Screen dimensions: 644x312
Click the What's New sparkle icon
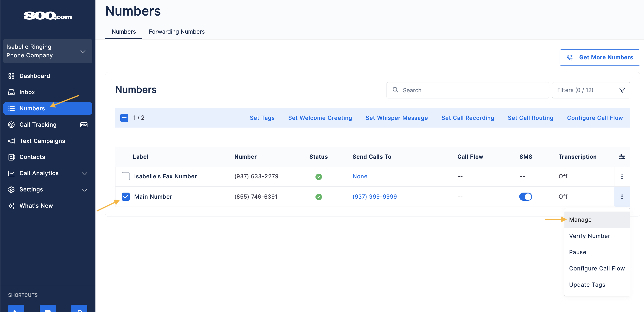[11, 206]
